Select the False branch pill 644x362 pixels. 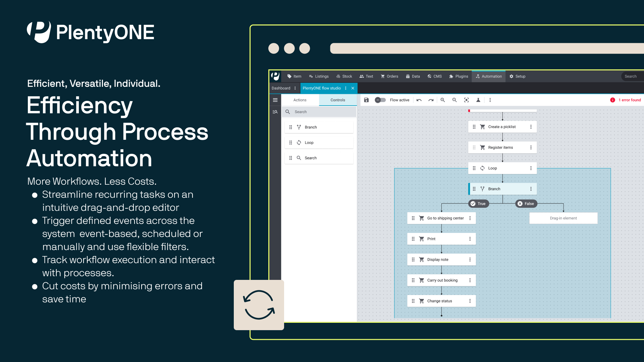pos(526,203)
